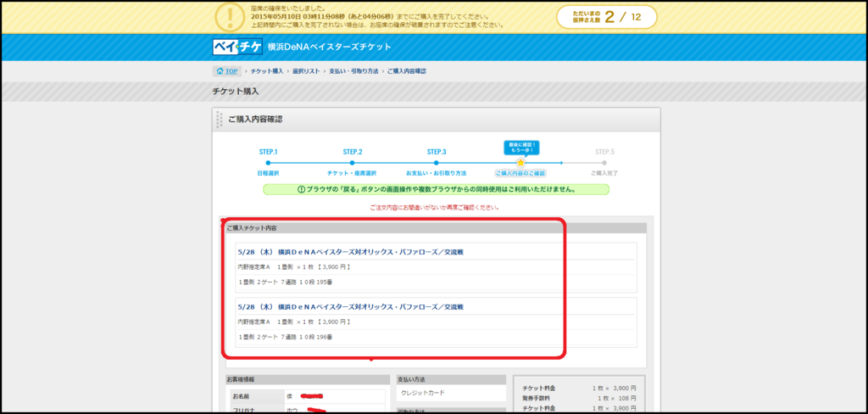868x414 pixels.
Task: Click the progress dot under STEP.1
Action: (x=268, y=163)
